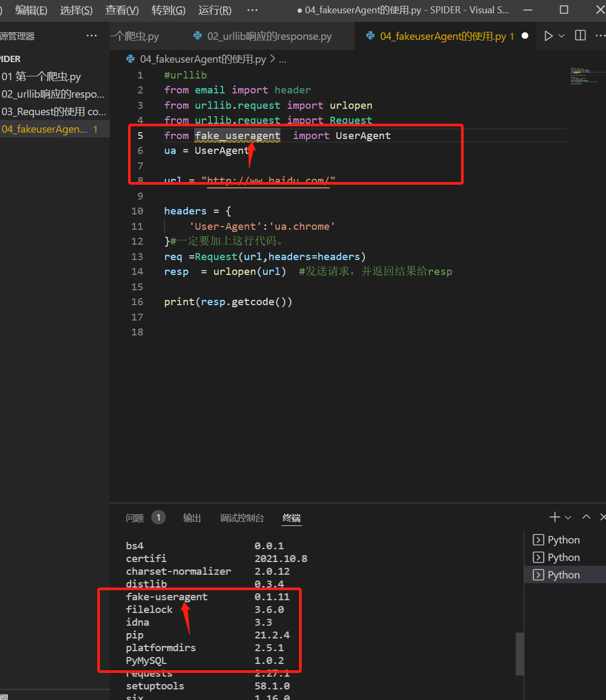Click fake_useragent module name on line 5
Screen dimensions: 606x700
(x=237, y=135)
